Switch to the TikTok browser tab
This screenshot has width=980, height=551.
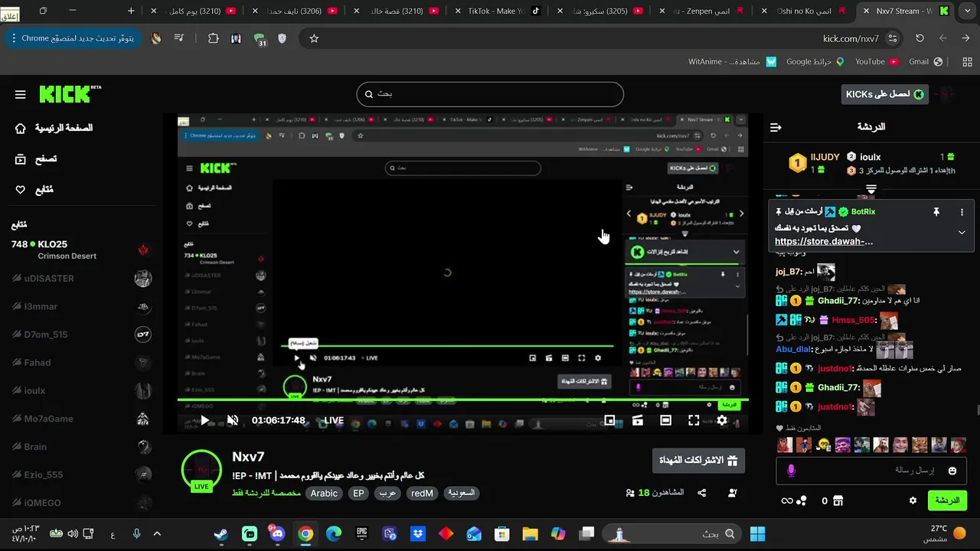(498, 11)
